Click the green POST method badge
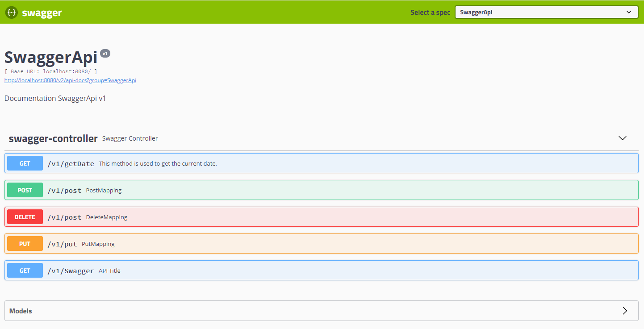This screenshot has width=644, height=329. (25, 190)
